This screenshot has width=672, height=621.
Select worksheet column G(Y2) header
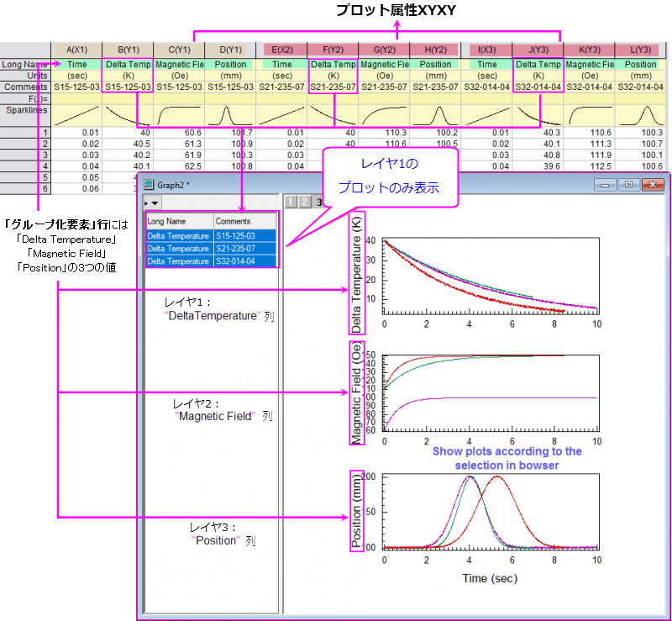click(385, 50)
